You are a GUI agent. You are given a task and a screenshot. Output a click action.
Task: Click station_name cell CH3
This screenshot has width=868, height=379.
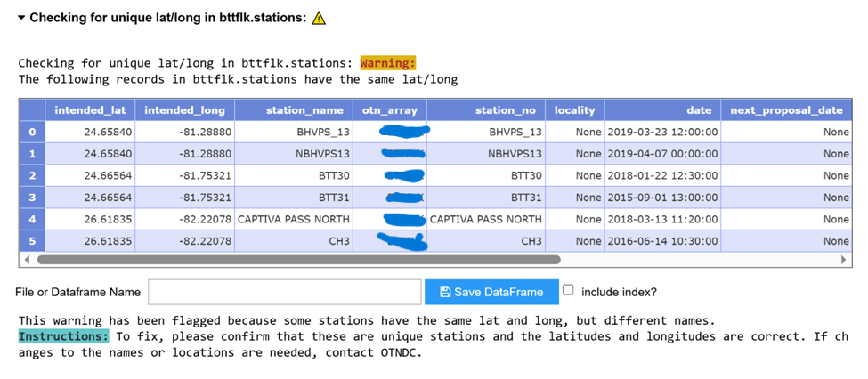click(x=294, y=241)
